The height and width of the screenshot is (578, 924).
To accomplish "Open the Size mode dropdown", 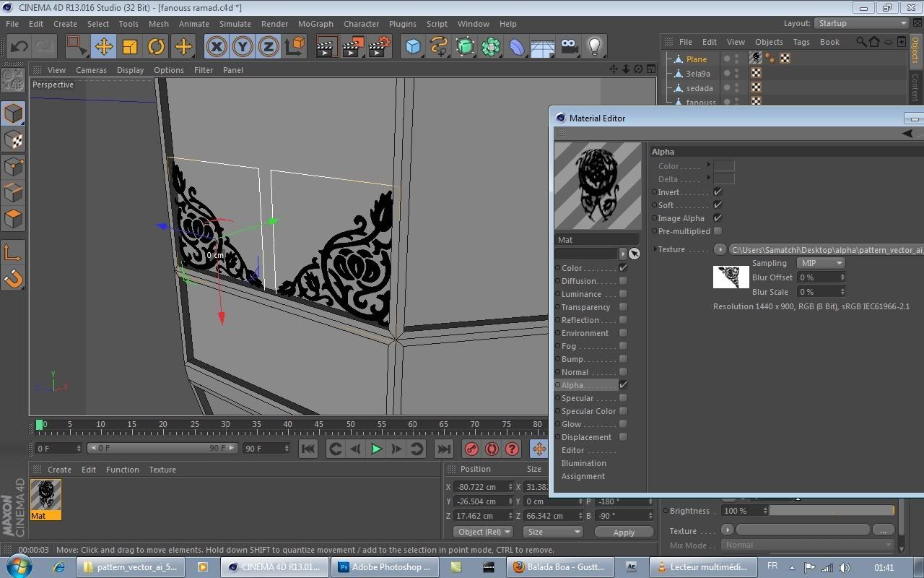I will coord(553,532).
